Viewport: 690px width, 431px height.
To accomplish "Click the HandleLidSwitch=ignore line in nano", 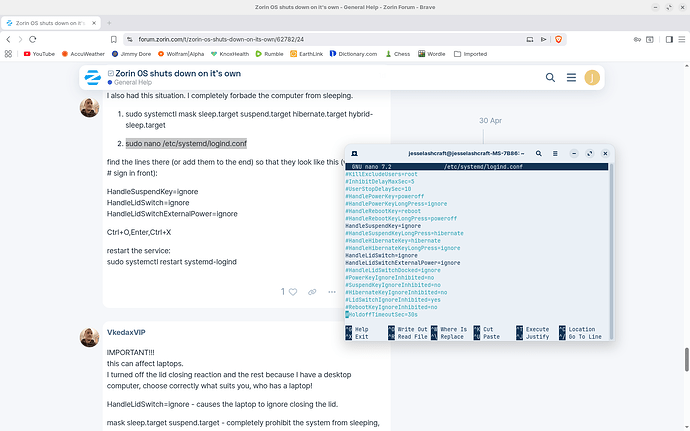I will pos(382,255).
